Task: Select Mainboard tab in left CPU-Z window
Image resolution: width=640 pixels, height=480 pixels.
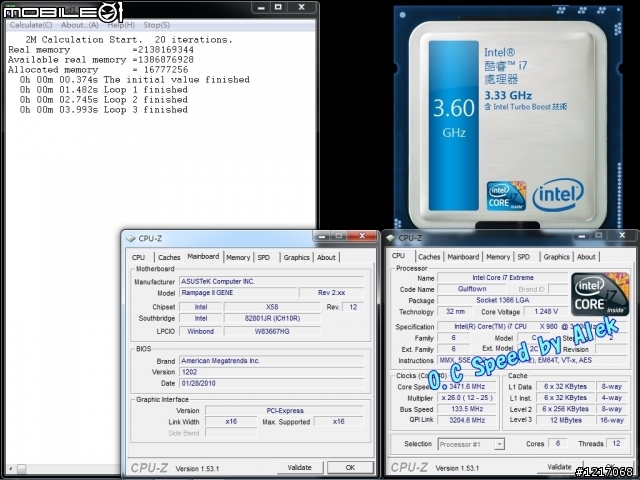Action: [203, 256]
